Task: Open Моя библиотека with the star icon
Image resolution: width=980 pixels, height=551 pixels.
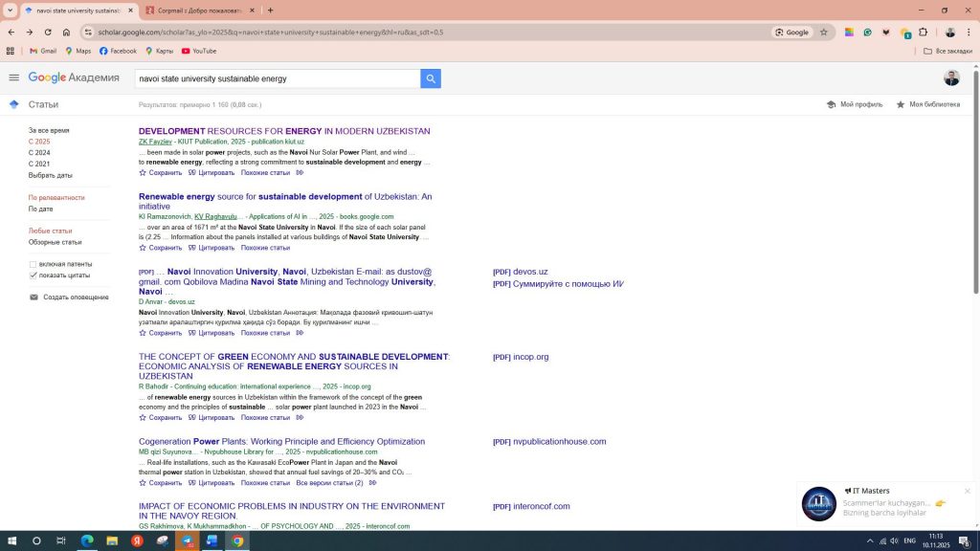Action: pyautogui.click(x=927, y=104)
